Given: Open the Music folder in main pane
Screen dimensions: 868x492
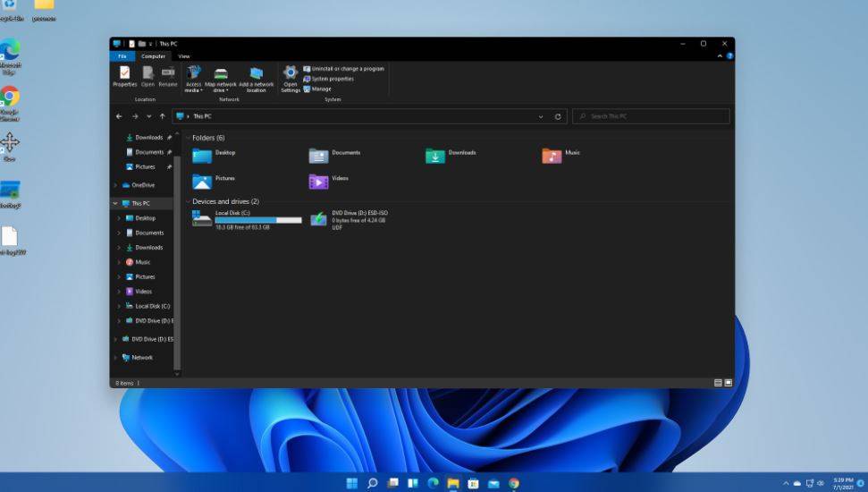Looking at the screenshot, I should 560,156.
